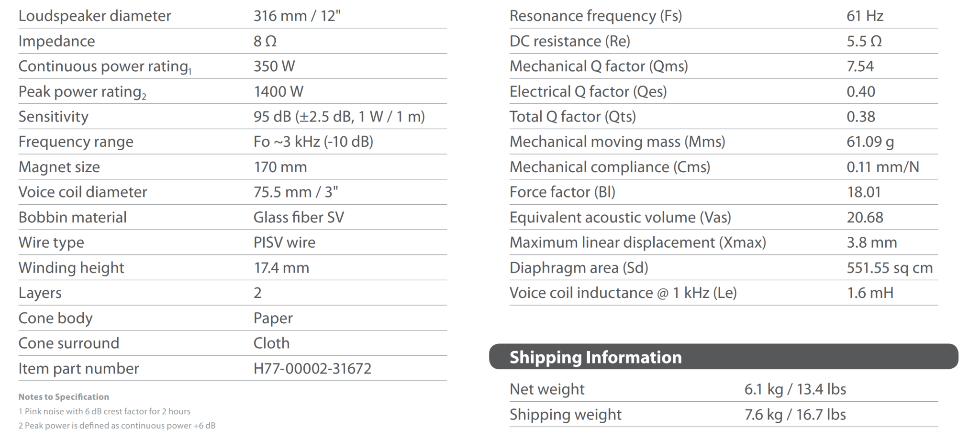Select the Force factor (Bl) value 18.01
Image resolution: width=980 pixels, height=440 pixels.
[x=864, y=192]
